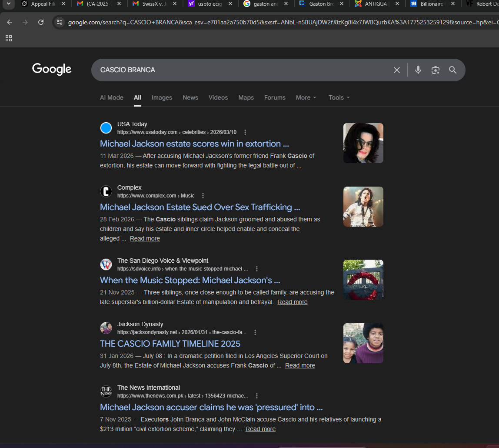The image size is (499, 448).
Task: Open 'Michael Jackson estate scores win' result
Action: (194, 144)
